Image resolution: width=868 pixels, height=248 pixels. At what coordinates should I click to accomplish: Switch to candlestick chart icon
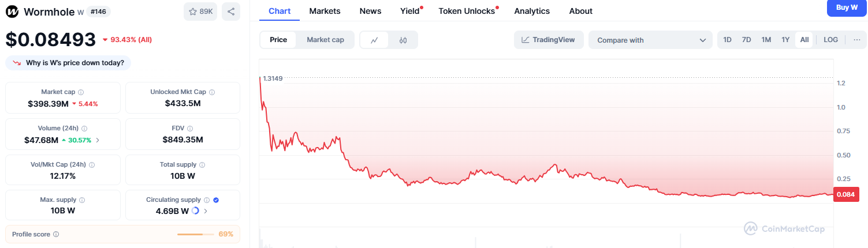click(403, 40)
